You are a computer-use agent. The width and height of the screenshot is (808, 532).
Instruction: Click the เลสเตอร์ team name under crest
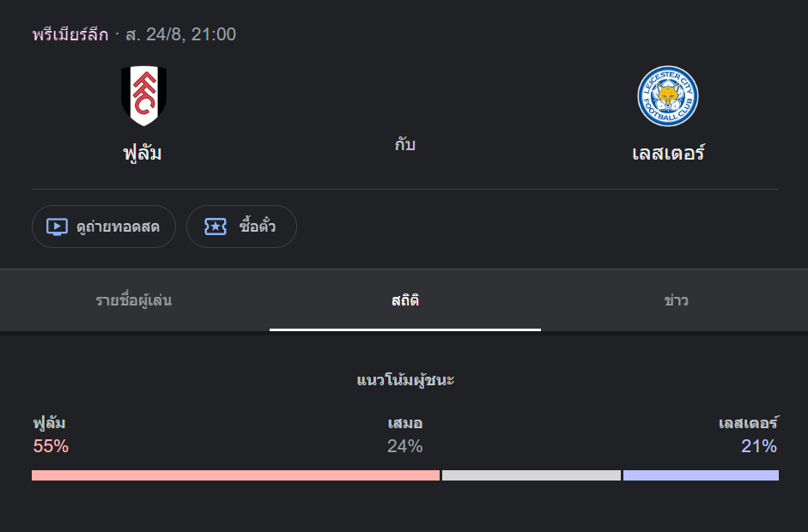[x=668, y=153]
